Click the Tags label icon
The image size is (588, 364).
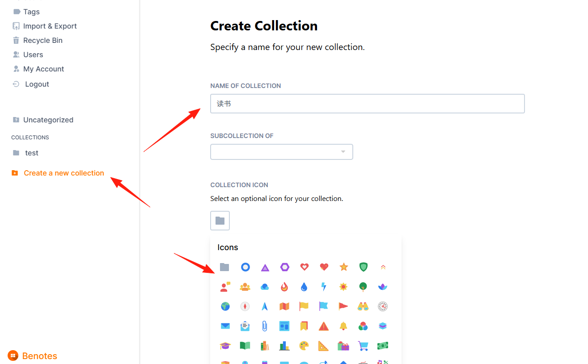point(17,12)
